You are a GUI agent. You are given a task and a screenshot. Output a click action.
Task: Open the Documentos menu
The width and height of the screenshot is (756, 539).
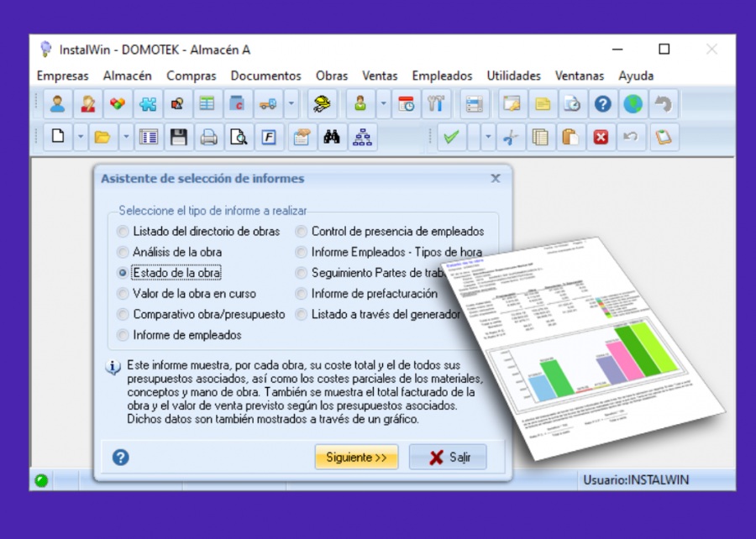[x=265, y=76]
